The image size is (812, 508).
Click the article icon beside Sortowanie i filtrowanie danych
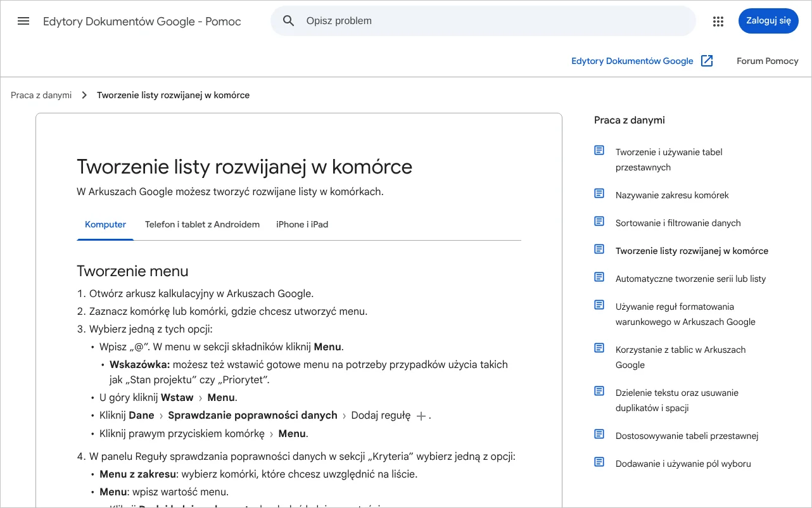(x=599, y=221)
